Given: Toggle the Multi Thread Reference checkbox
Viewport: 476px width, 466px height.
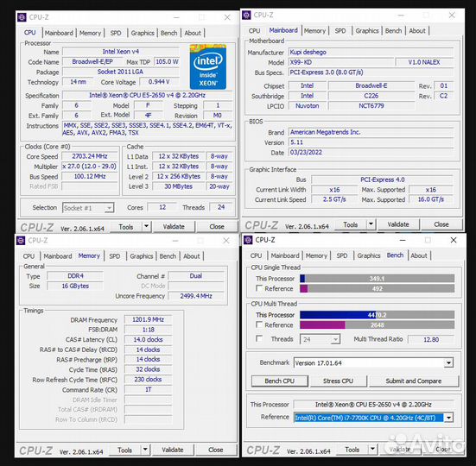Looking at the screenshot, I should [259, 324].
